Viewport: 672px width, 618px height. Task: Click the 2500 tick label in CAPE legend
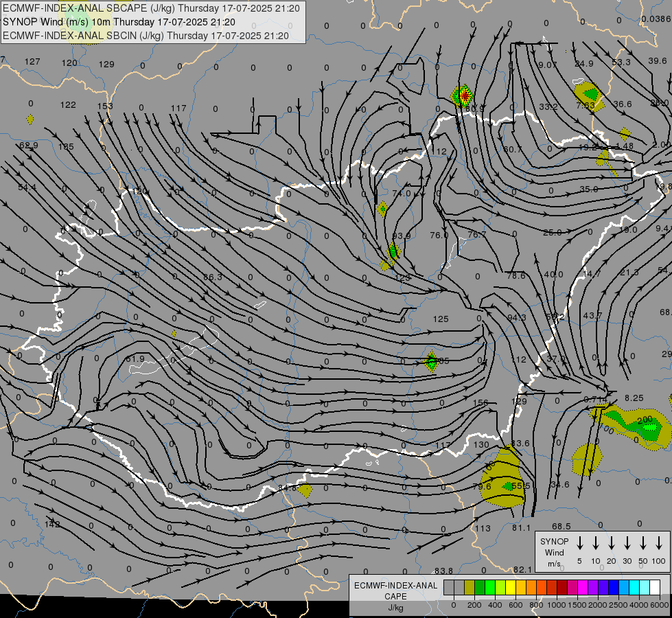[618, 605]
